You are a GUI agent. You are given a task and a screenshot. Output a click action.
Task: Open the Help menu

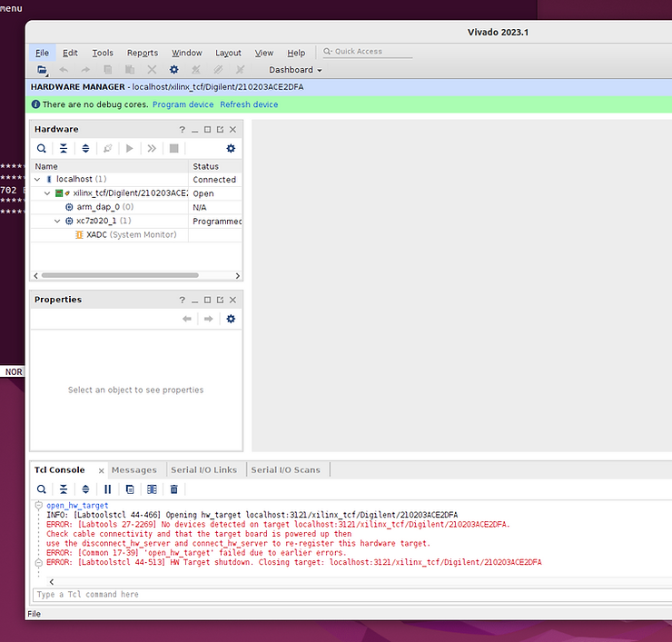coord(296,53)
